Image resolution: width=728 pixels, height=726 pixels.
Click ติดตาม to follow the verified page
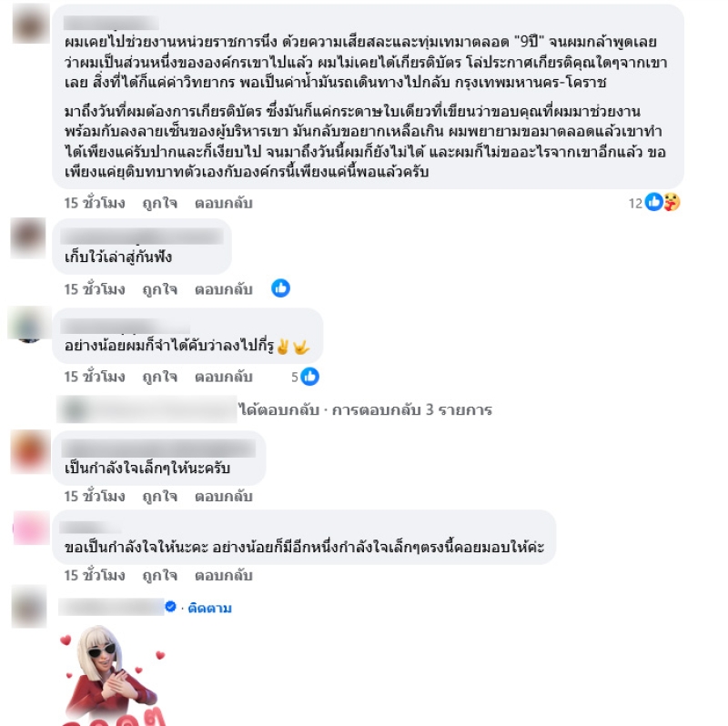[209, 608]
